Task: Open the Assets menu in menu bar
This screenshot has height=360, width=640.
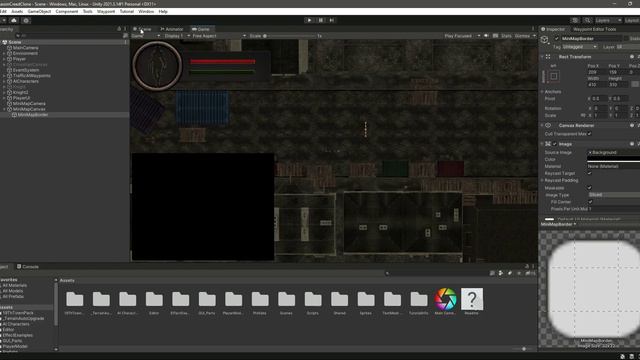Action: pos(17,11)
